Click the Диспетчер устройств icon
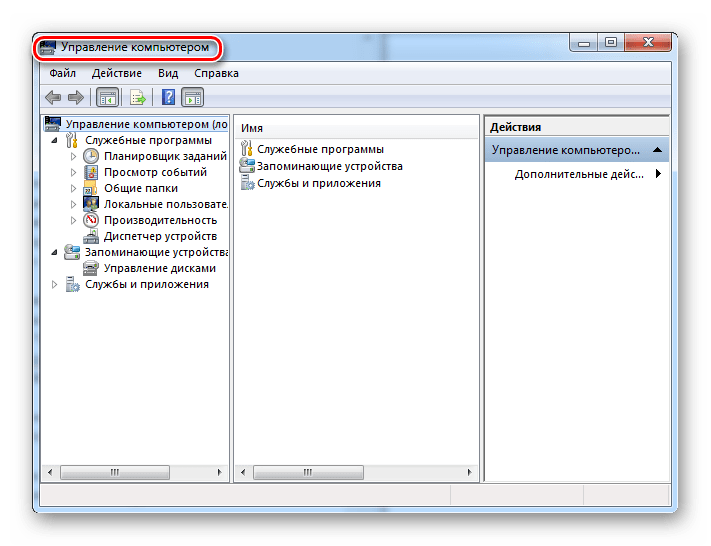The height and width of the screenshot is (546, 711). (91, 236)
